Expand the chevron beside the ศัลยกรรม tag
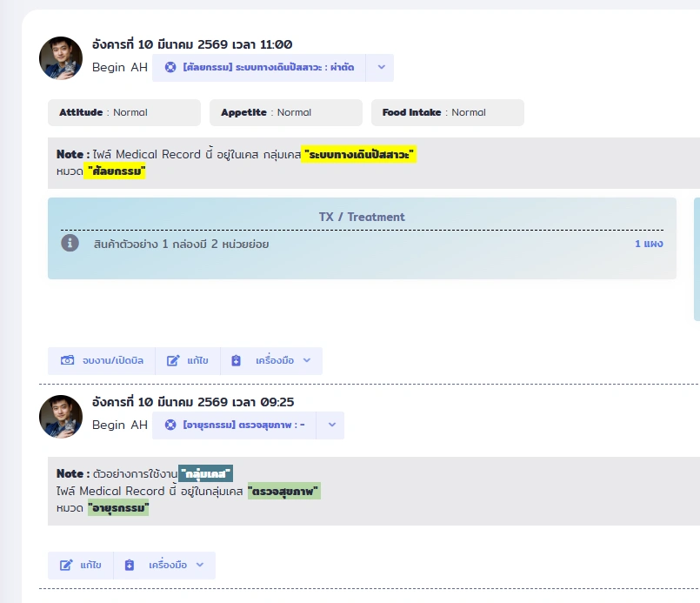Viewport: 700px width, 603px height. 380,68
